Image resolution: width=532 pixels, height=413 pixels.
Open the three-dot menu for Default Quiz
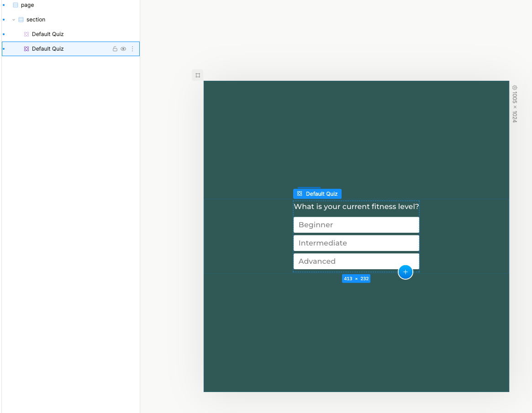tap(132, 49)
